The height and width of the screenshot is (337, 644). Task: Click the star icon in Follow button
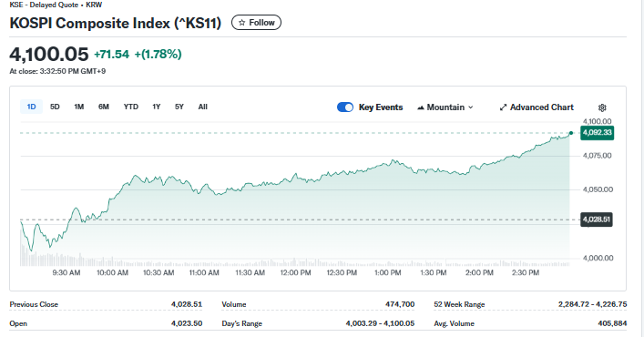tap(242, 23)
